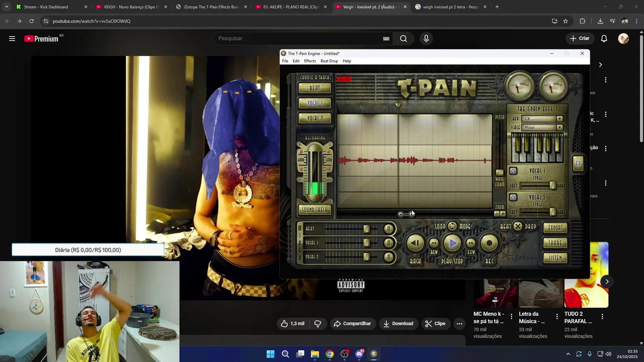Toggle the Beat Drop X button
This screenshot has height=362, width=644.
pyautogui.click(x=518, y=226)
